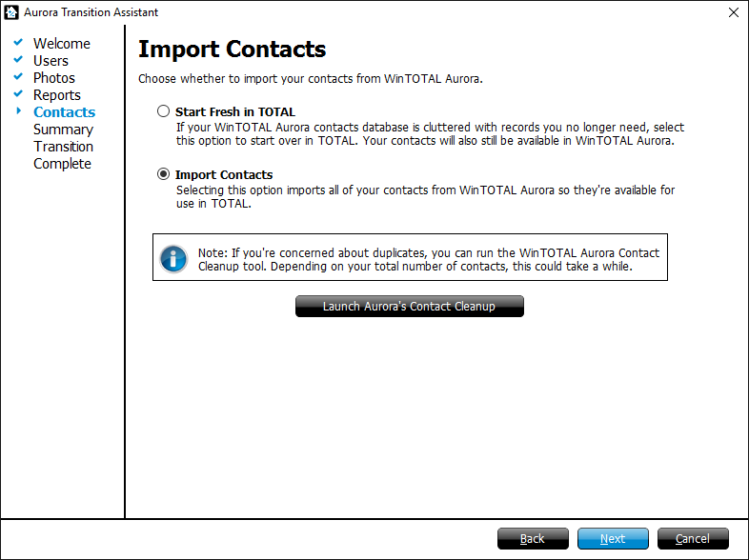749x560 pixels.
Task: Open the Users step in sidebar
Action: (51, 61)
